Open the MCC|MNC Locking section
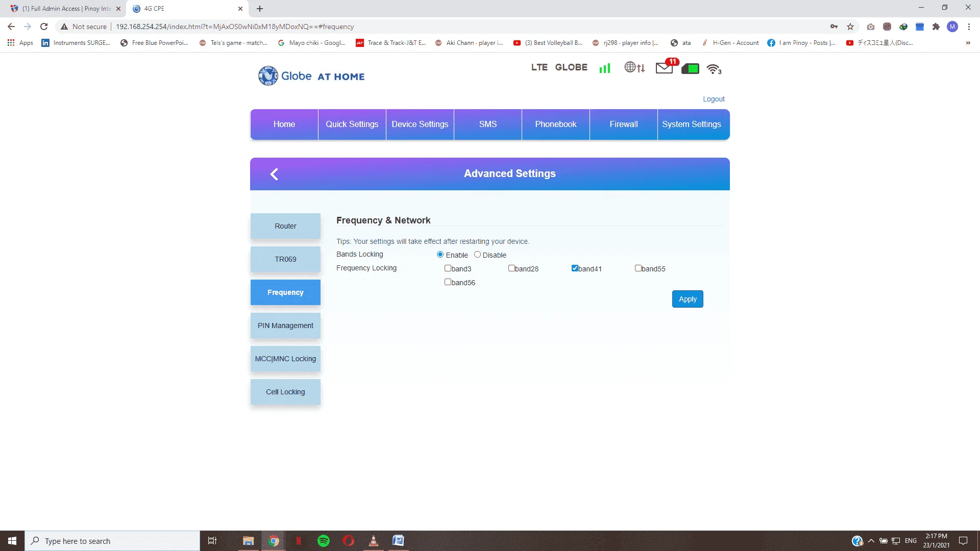Viewport: 980px width, 551px height. (x=285, y=359)
